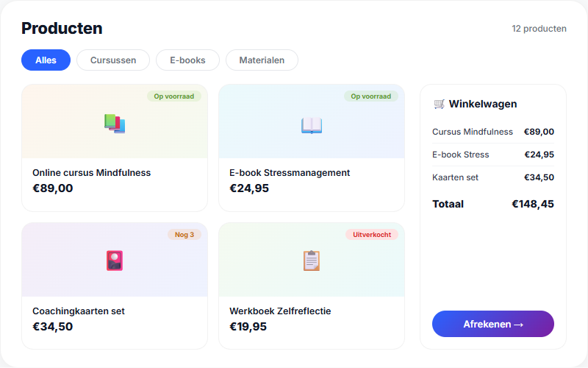Click the 12 producten count text
The image size is (588, 368).
coord(539,29)
